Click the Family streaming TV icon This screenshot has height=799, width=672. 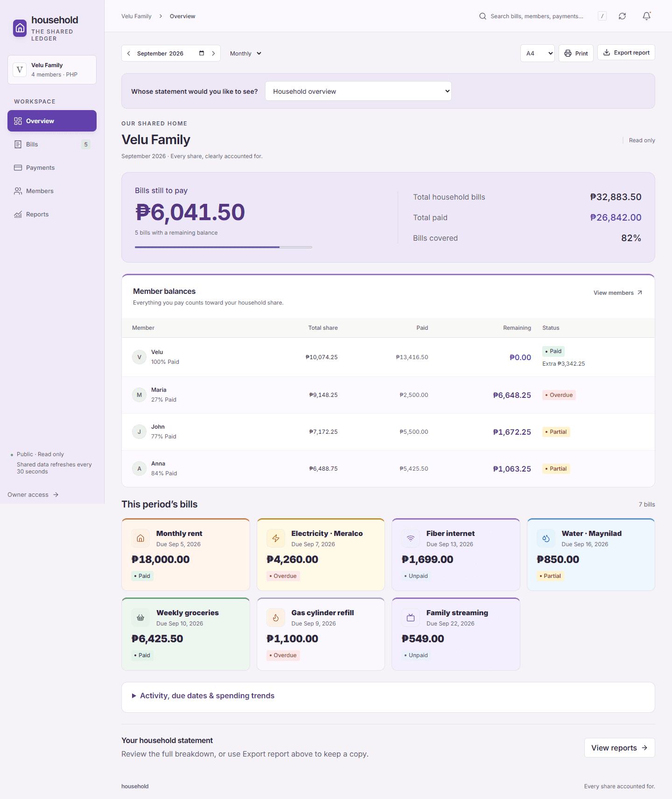(x=411, y=618)
